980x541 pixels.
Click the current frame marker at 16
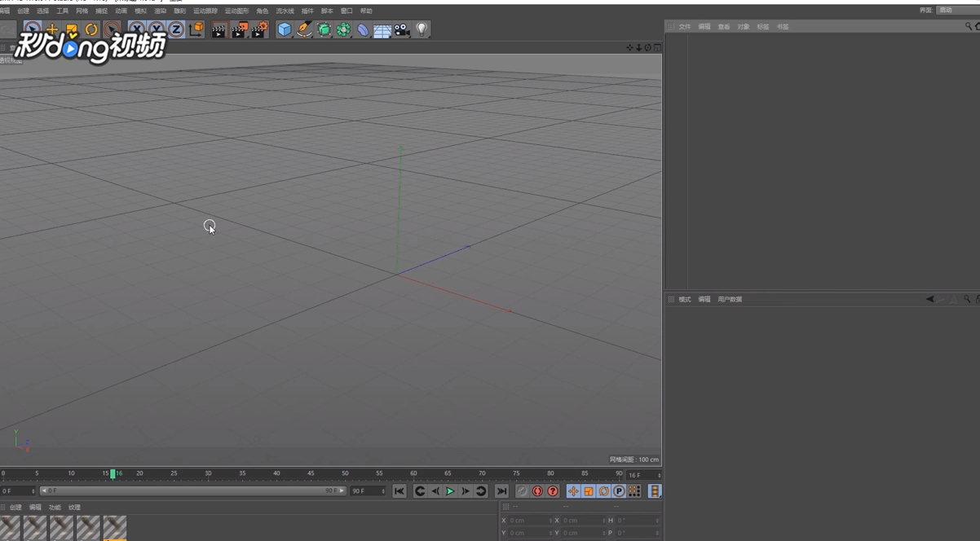pos(113,473)
